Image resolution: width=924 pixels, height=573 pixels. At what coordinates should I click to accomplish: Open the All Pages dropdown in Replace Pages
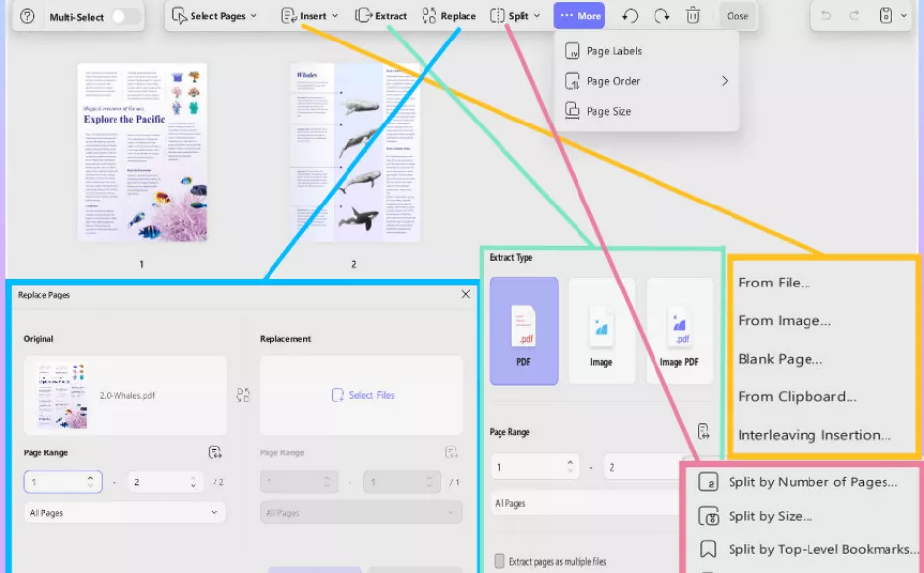click(124, 512)
